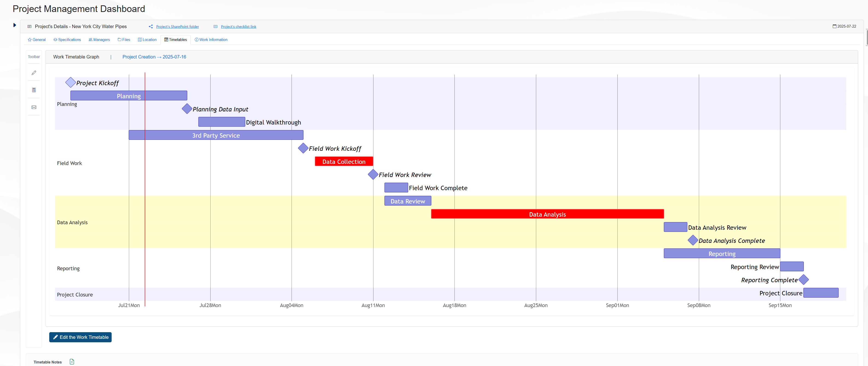Click the add note icon beside Timetable Notes
The height and width of the screenshot is (366, 868).
point(72,362)
